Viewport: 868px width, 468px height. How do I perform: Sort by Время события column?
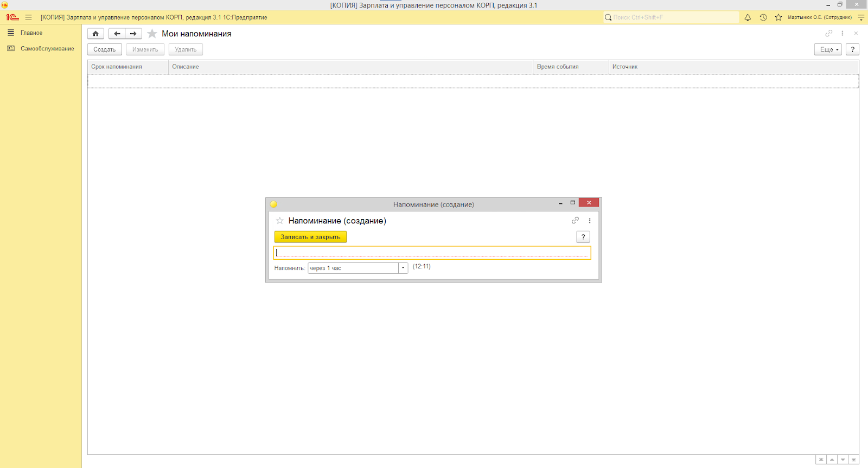(571, 67)
